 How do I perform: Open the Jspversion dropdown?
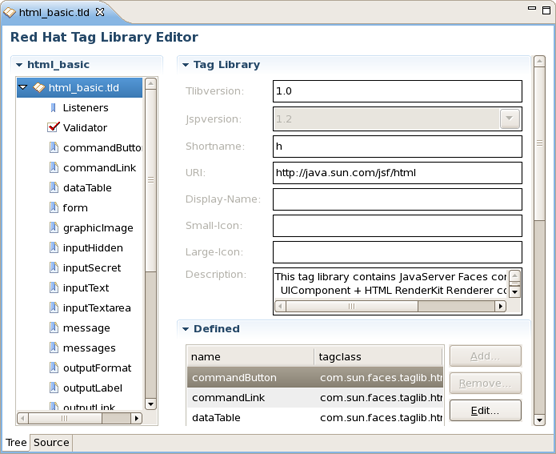[510, 118]
